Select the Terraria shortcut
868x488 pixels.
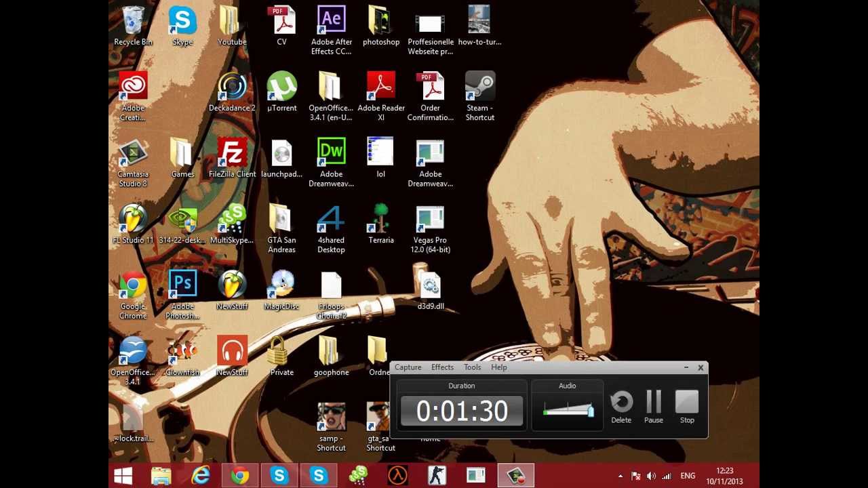381,224
